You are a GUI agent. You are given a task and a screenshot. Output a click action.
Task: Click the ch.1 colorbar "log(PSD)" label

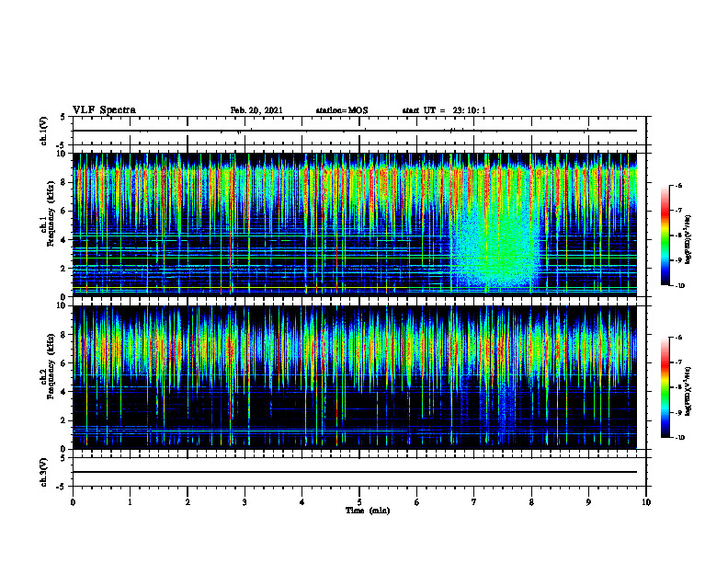pyautogui.click(x=688, y=239)
